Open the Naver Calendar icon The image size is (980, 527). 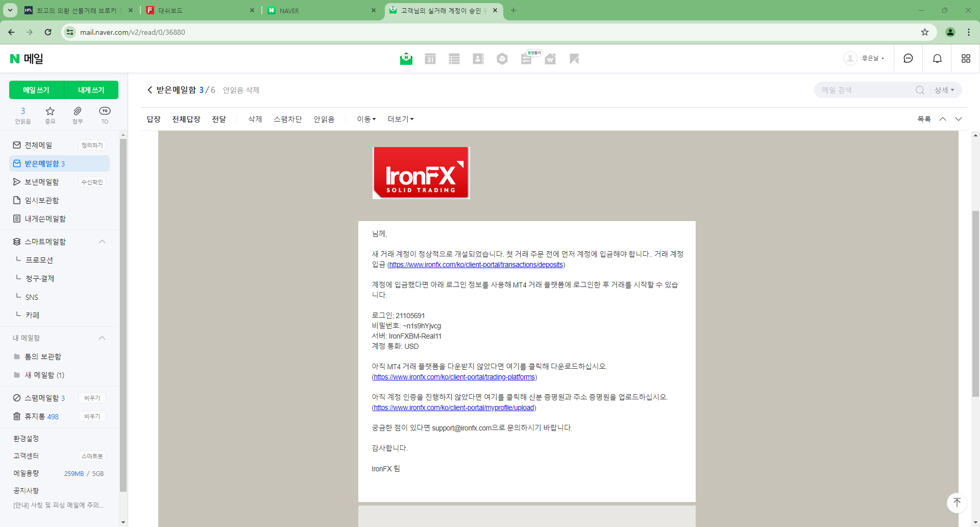(x=430, y=58)
